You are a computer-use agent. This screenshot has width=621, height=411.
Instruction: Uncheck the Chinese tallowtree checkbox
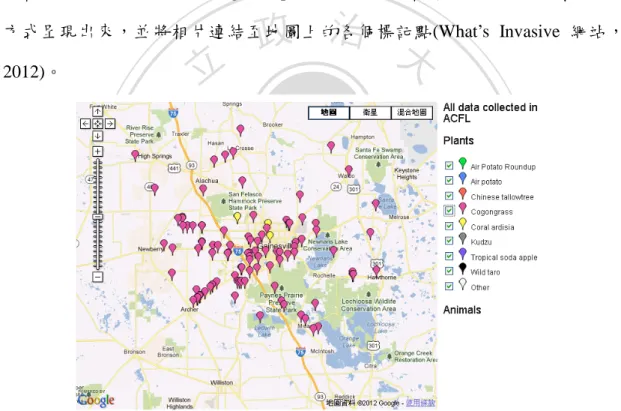click(449, 196)
